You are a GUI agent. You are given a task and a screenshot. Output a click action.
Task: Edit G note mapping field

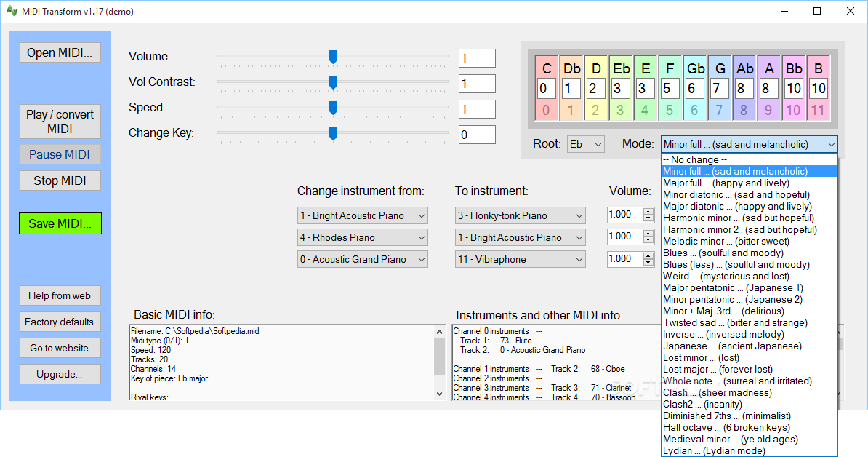point(719,89)
